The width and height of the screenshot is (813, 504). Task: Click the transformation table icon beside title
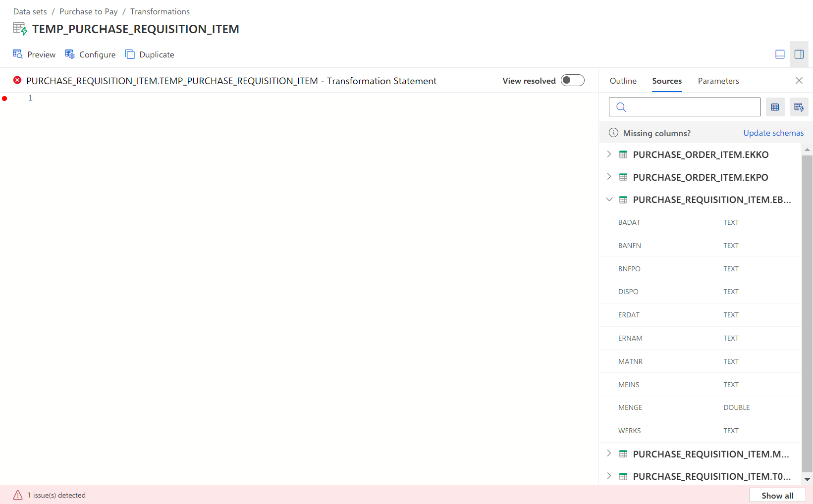(20, 29)
